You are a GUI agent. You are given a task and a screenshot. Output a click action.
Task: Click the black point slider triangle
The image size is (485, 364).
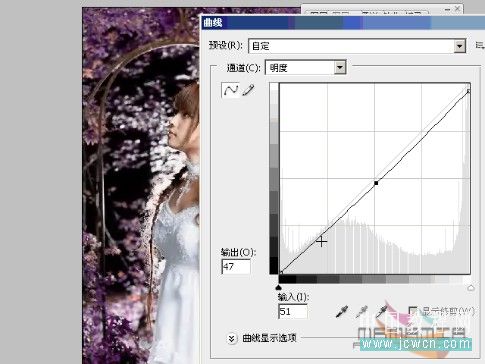tap(279, 287)
